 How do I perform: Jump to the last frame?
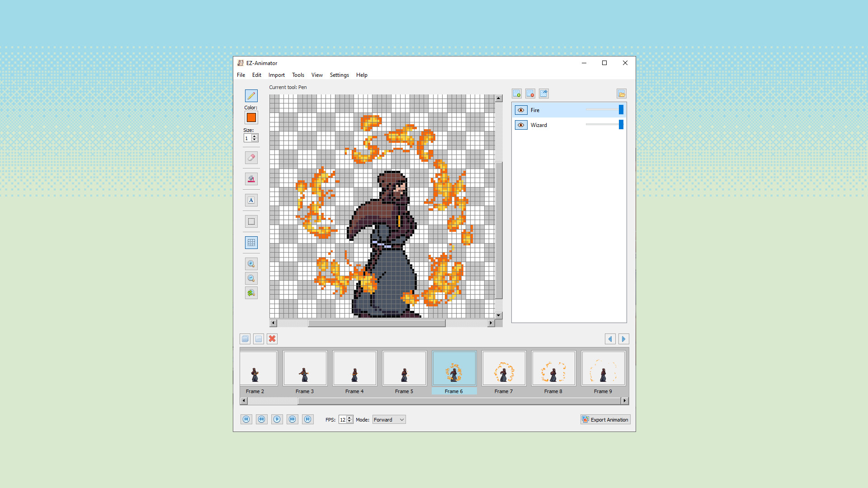pyautogui.click(x=308, y=419)
